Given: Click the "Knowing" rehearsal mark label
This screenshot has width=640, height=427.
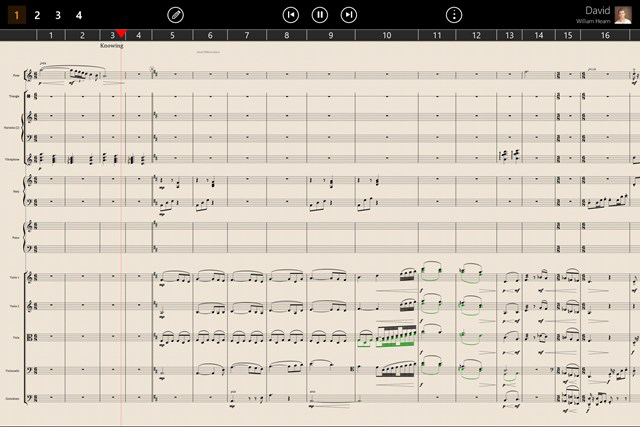Looking at the screenshot, I should (112, 46).
